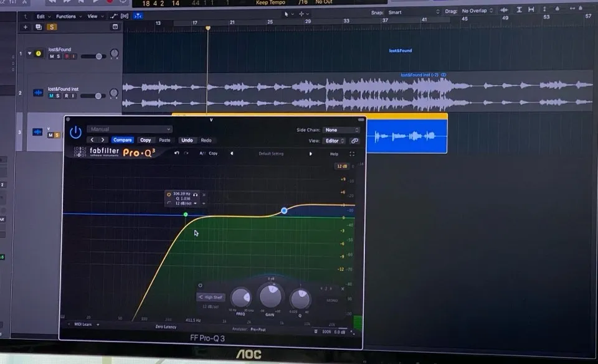Open the Edit menu in tracks area
This screenshot has height=364, width=598.
coord(43,16)
